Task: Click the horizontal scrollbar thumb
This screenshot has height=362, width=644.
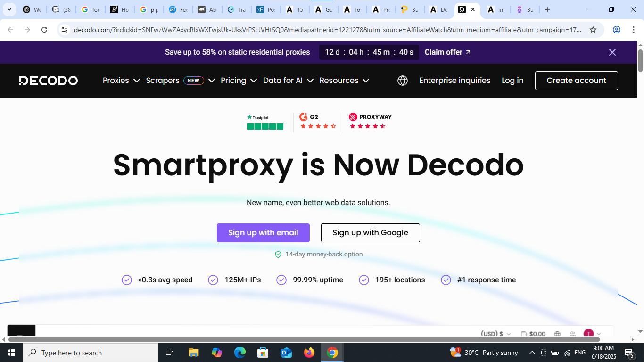Action: [304, 339]
